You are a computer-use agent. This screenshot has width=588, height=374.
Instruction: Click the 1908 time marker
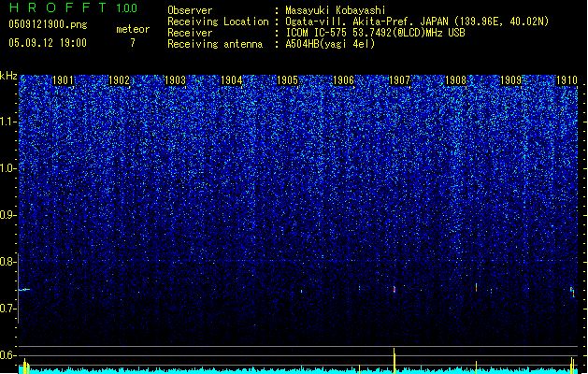tap(455, 80)
